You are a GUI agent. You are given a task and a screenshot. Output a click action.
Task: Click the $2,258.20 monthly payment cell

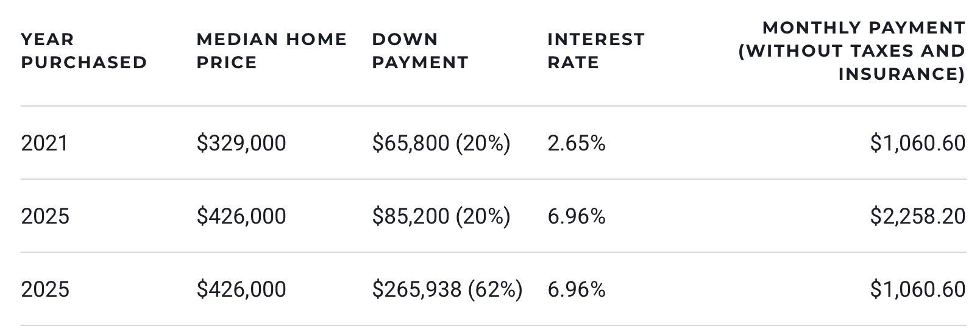(x=917, y=216)
